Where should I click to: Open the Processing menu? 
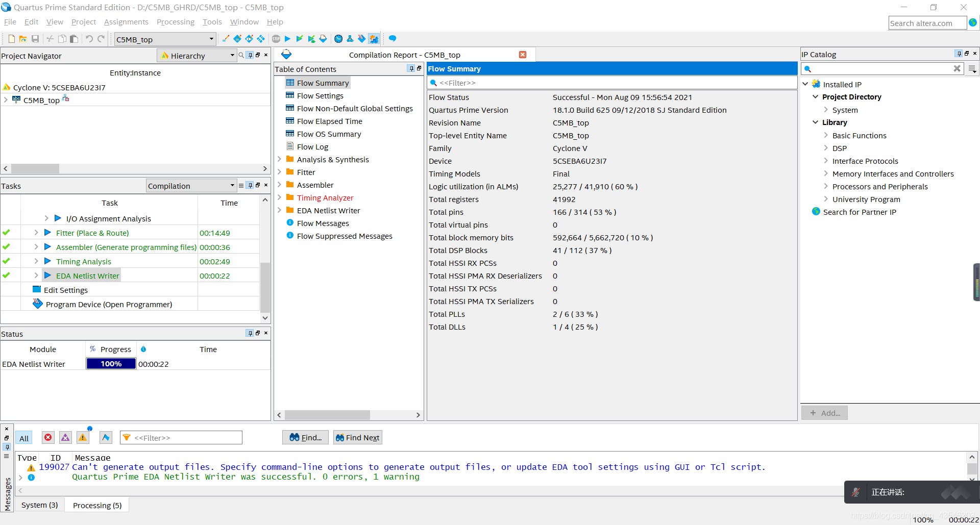pos(176,22)
